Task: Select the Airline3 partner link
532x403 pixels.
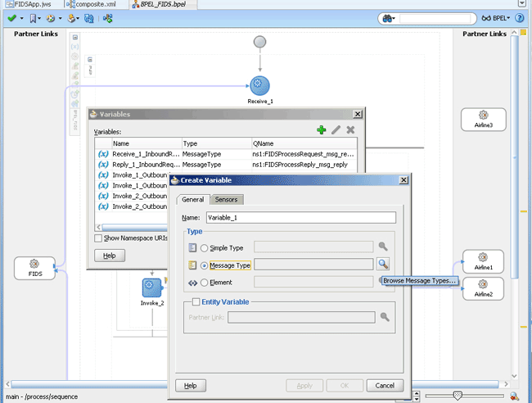Action: click(484, 120)
